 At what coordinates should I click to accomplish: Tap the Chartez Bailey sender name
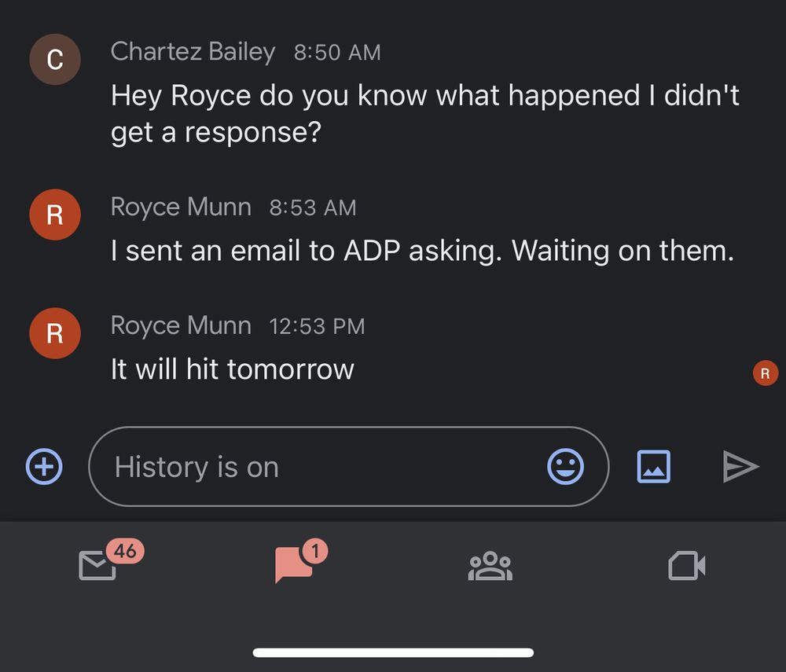pos(193,52)
